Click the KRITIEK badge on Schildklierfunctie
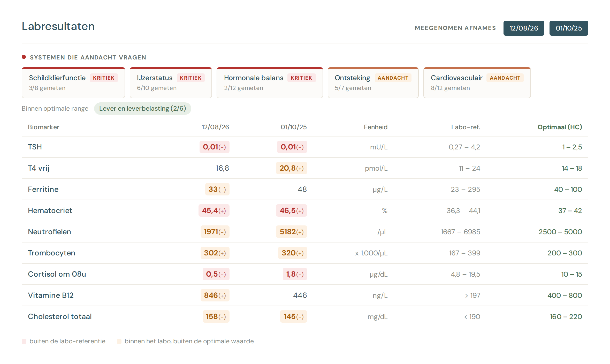 [104, 78]
